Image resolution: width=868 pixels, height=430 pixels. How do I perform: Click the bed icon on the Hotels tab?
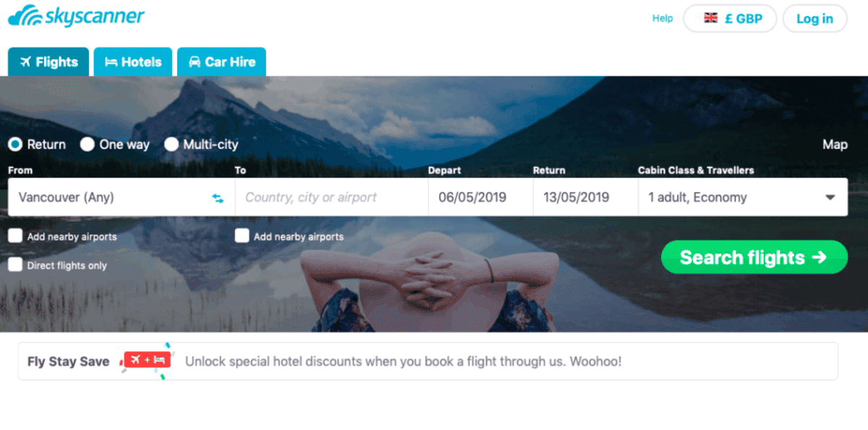click(x=111, y=62)
